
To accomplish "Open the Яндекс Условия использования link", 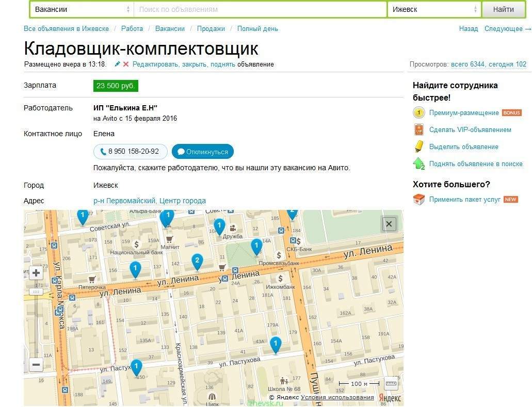I will [337, 398].
